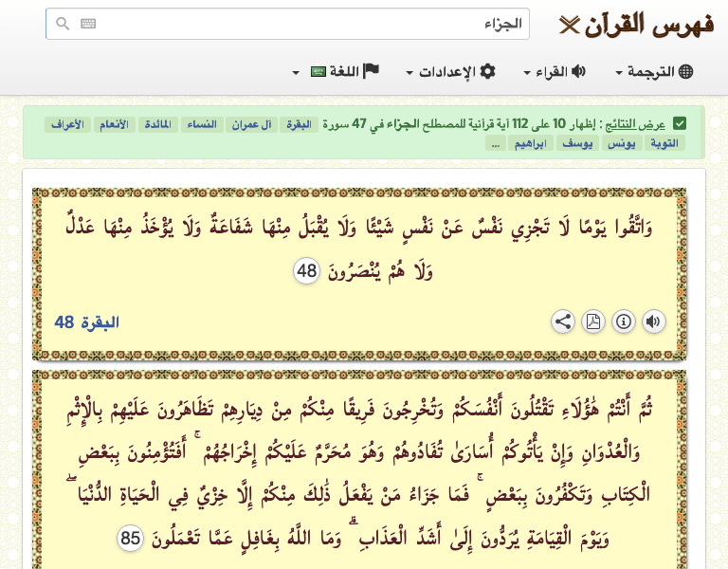The height and width of the screenshot is (569, 728).
Task: Filter by النساء surah tag
Action: coord(202,124)
